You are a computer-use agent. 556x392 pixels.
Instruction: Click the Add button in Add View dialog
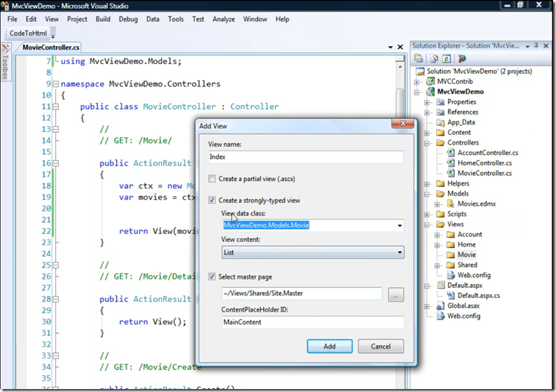pos(329,347)
